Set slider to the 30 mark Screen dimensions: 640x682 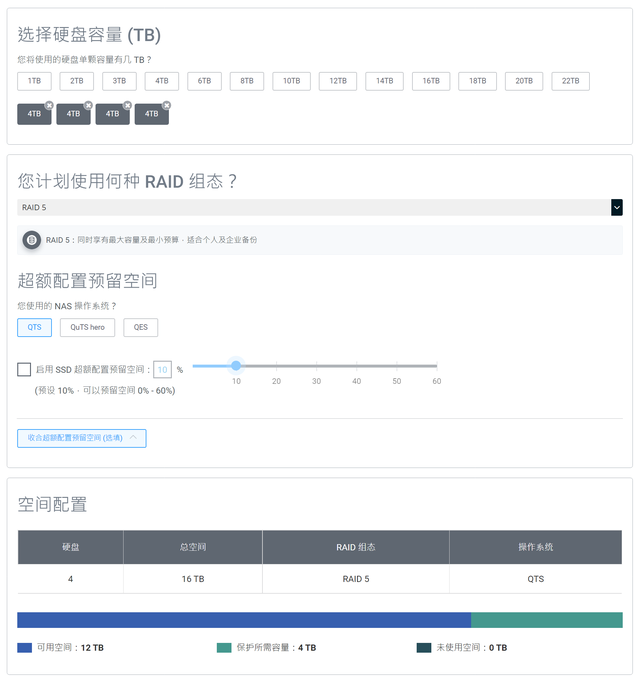click(x=316, y=366)
